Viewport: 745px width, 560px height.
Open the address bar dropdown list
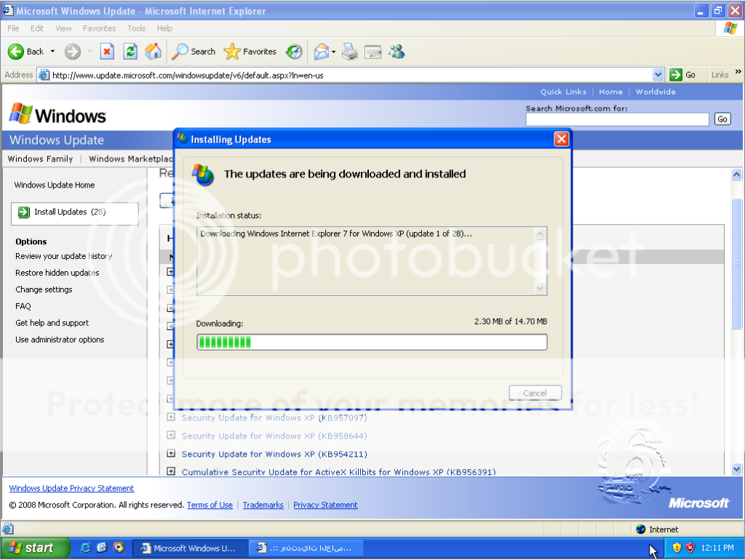[x=658, y=75]
